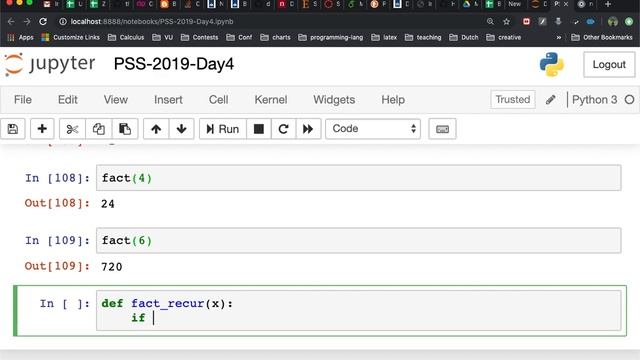Viewport: 640px width, 360px height.
Task: Move selected cell up arrow
Action: 156,129
